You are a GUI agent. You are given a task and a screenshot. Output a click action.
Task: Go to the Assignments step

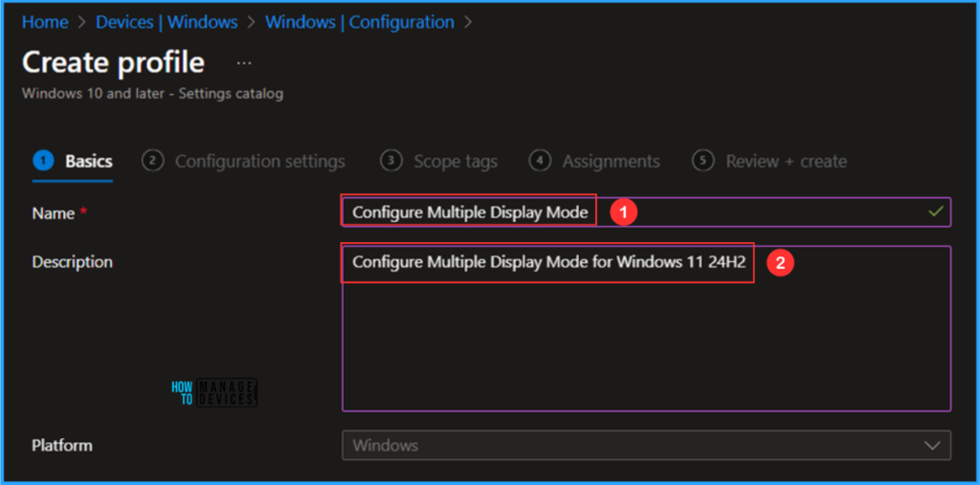click(594, 162)
